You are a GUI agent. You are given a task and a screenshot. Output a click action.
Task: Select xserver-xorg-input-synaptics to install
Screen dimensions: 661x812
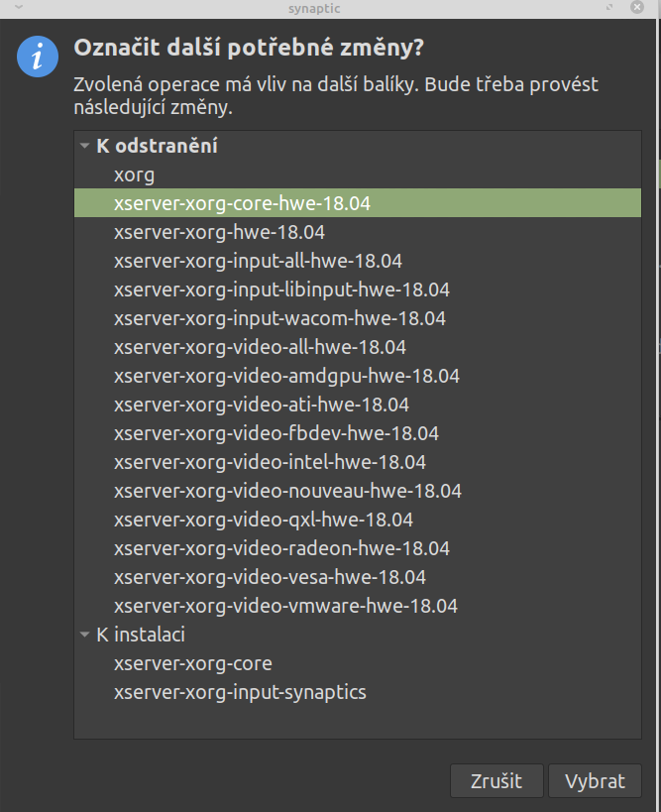[x=240, y=692]
